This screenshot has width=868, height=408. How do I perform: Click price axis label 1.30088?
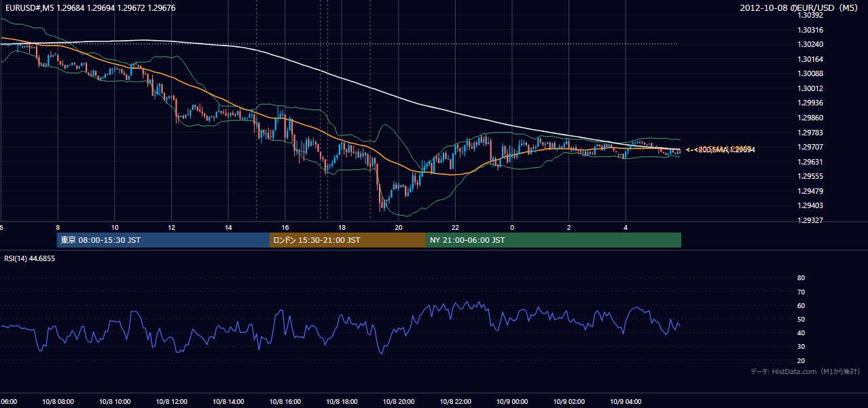click(x=811, y=73)
